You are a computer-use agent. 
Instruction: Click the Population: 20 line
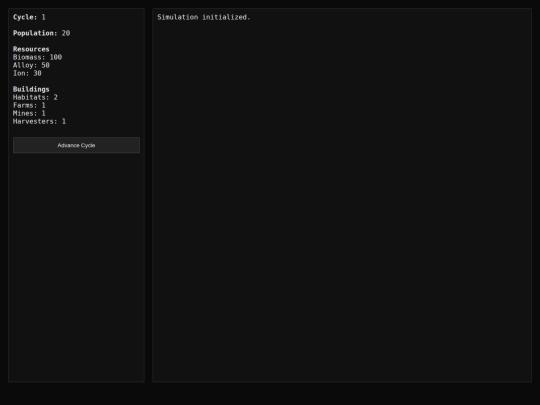pyautogui.click(x=41, y=33)
